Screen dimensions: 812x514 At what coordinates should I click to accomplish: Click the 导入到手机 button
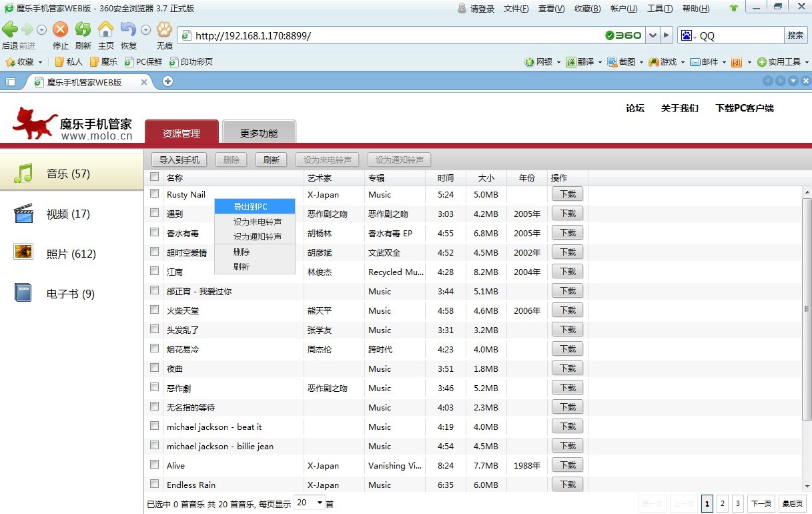click(179, 160)
